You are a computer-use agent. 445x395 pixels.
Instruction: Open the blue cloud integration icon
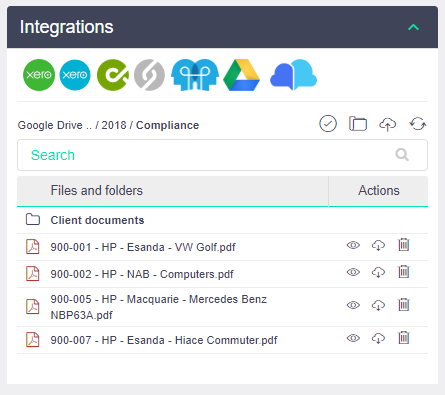click(x=293, y=75)
